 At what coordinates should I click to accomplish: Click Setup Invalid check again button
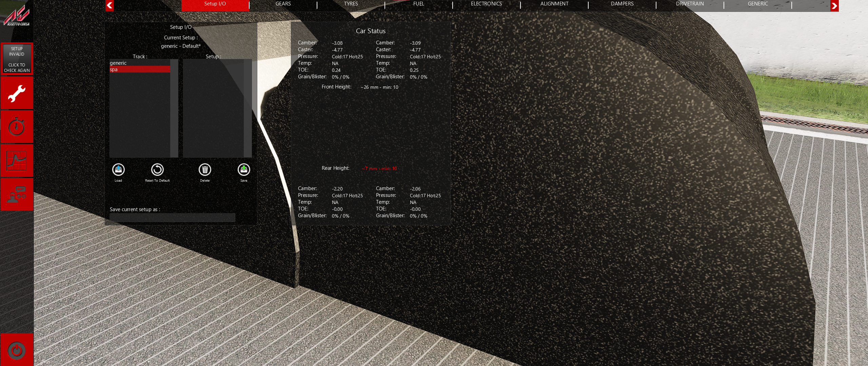click(x=17, y=59)
